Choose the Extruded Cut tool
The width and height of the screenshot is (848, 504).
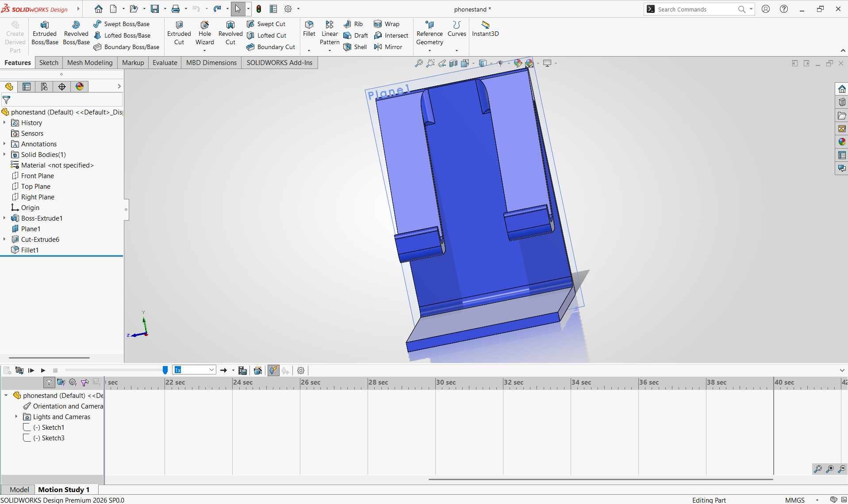point(179,33)
